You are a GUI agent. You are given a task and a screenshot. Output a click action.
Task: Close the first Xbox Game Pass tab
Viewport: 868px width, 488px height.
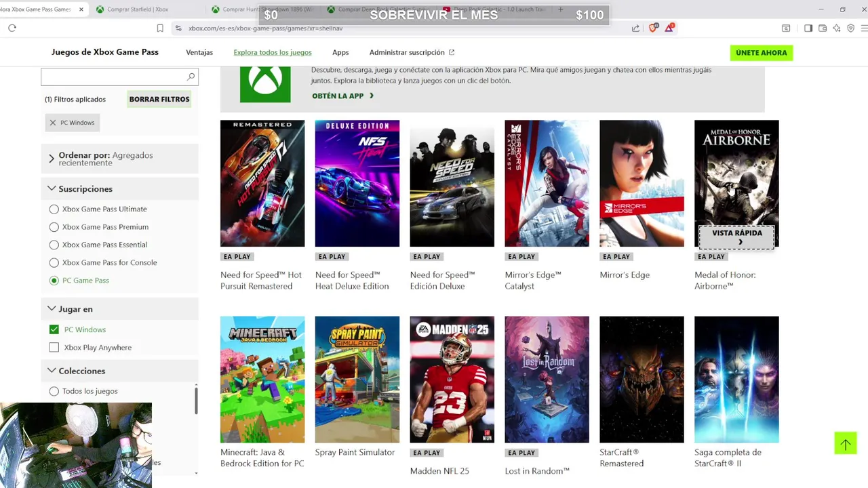click(81, 9)
